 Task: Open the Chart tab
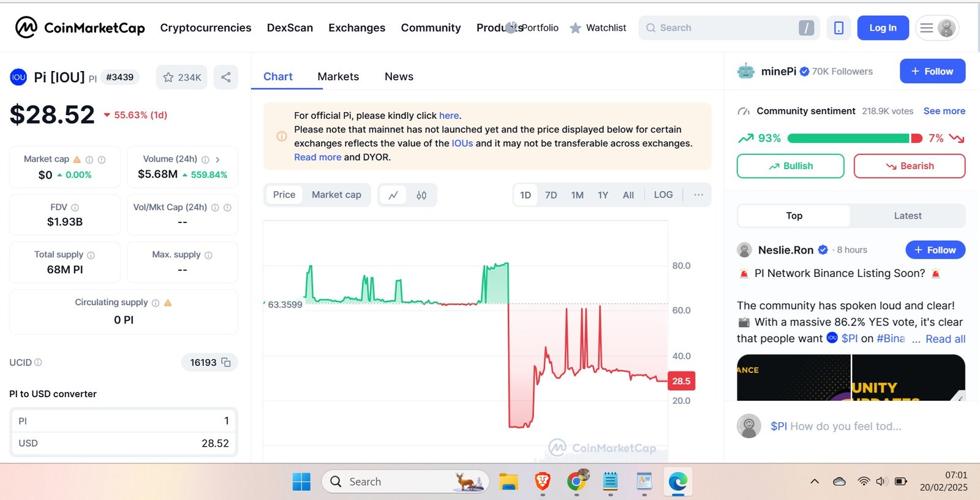click(278, 77)
